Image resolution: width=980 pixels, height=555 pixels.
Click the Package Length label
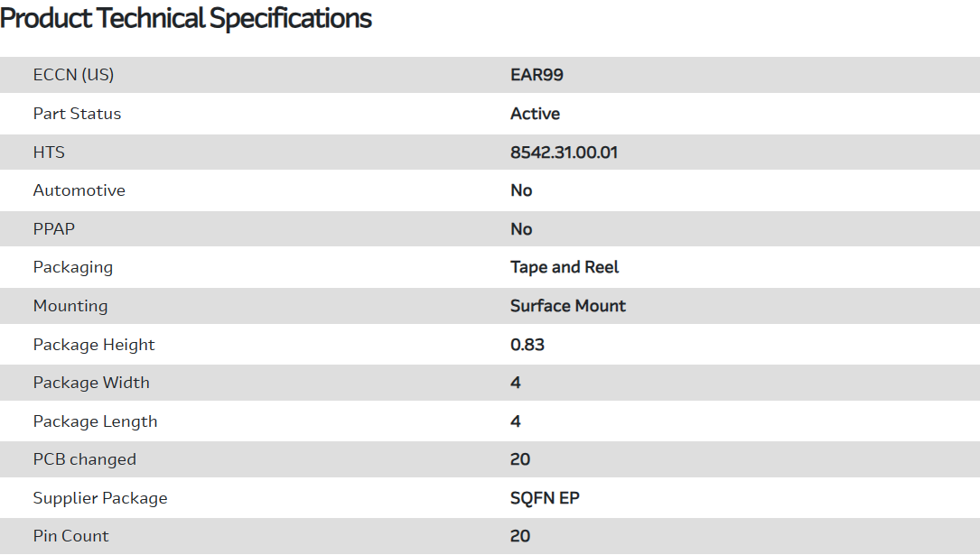point(95,421)
